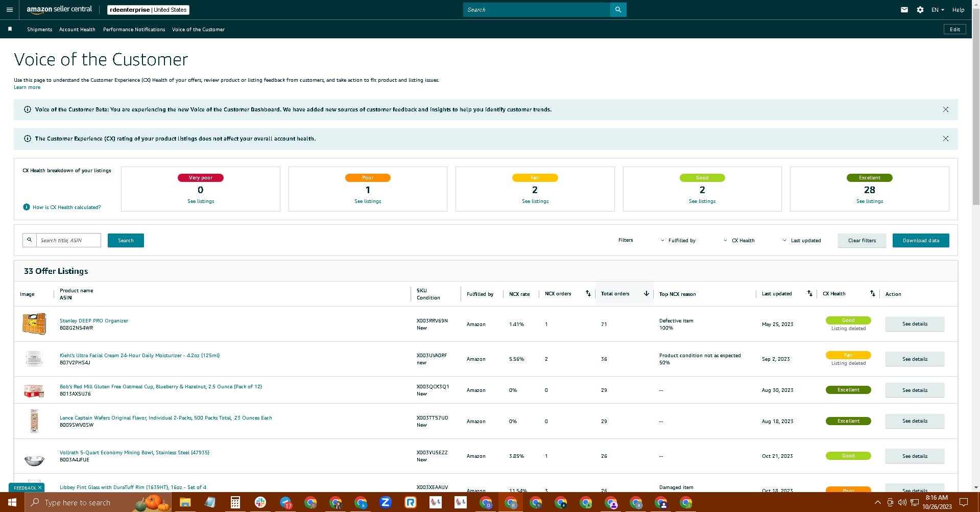Open Kiehl's Ultra Facial Cream product link
Image resolution: width=980 pixels, height=512 pixels.
point(139,356)
